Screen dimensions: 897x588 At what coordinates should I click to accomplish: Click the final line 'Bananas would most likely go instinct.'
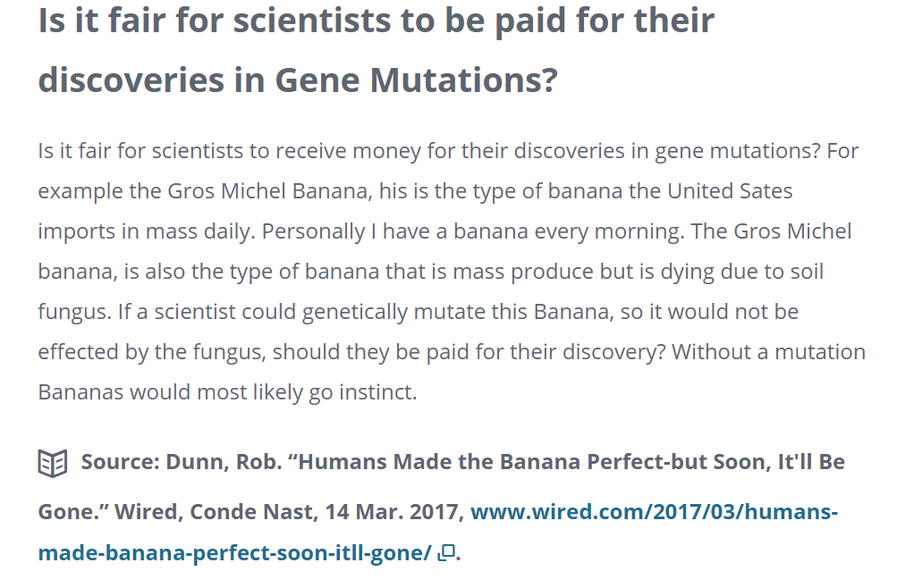point(228,392)
